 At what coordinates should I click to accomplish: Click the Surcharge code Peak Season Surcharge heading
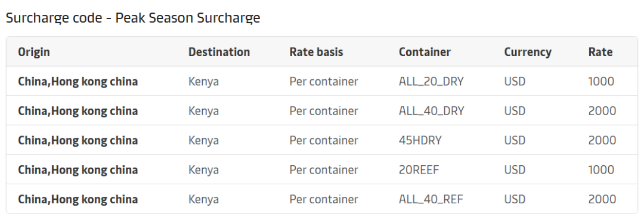(x=133, y=18)
